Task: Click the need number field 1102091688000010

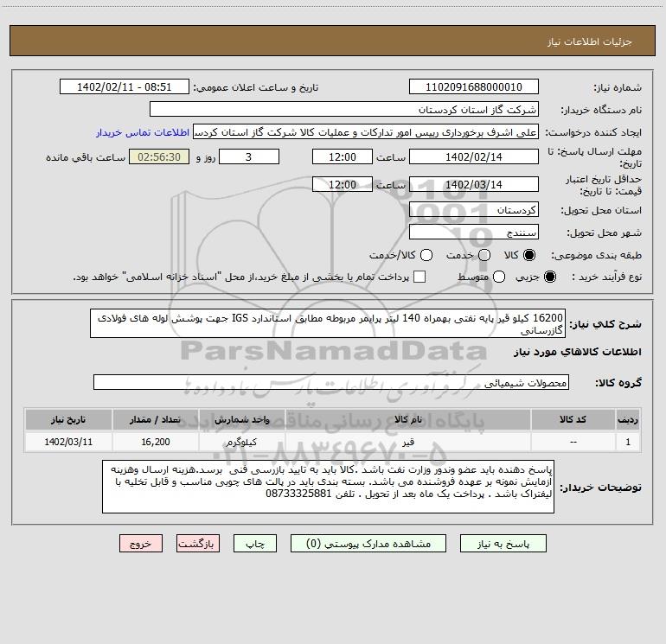Action: 474,87
